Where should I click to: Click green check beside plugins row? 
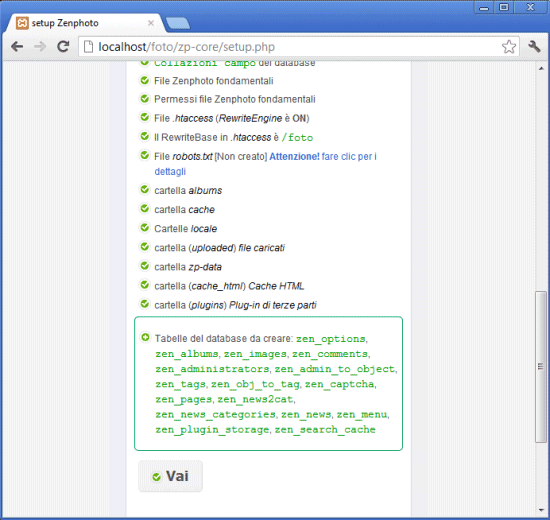[145, 304]
